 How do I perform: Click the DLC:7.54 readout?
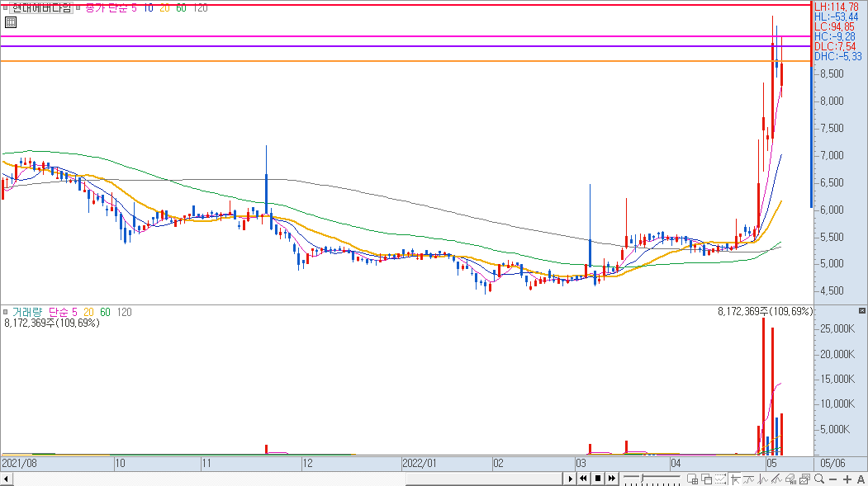pos(835,46)
